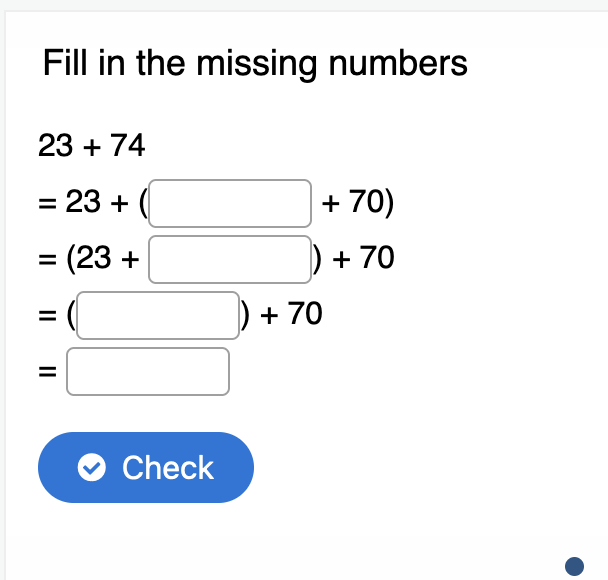Click the 'Check' label text

(167, 468)
